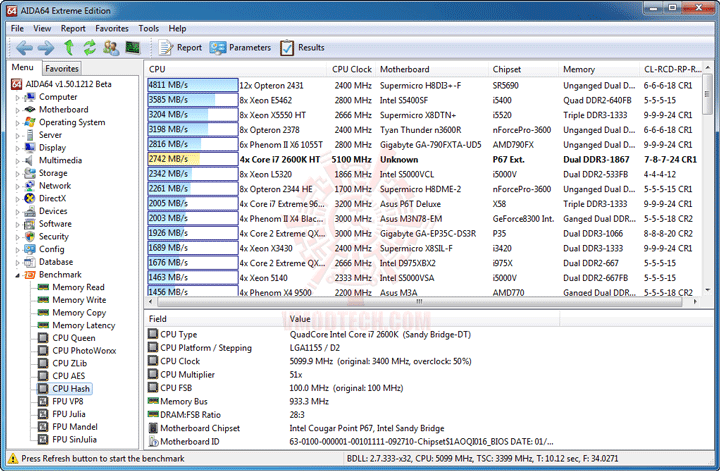Select the CPU PhotoWorxx benchmark
720x471 pixels.
(x=84, y=351)
